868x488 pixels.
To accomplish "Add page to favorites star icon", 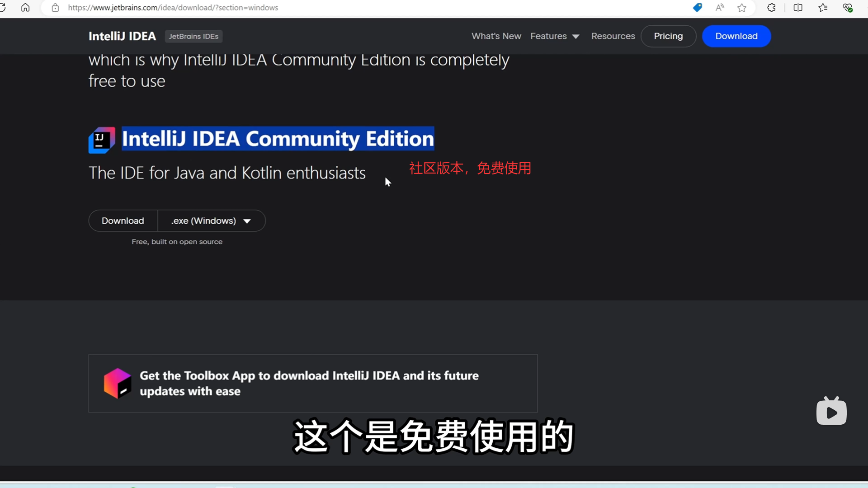I will [x=742, y=8].
